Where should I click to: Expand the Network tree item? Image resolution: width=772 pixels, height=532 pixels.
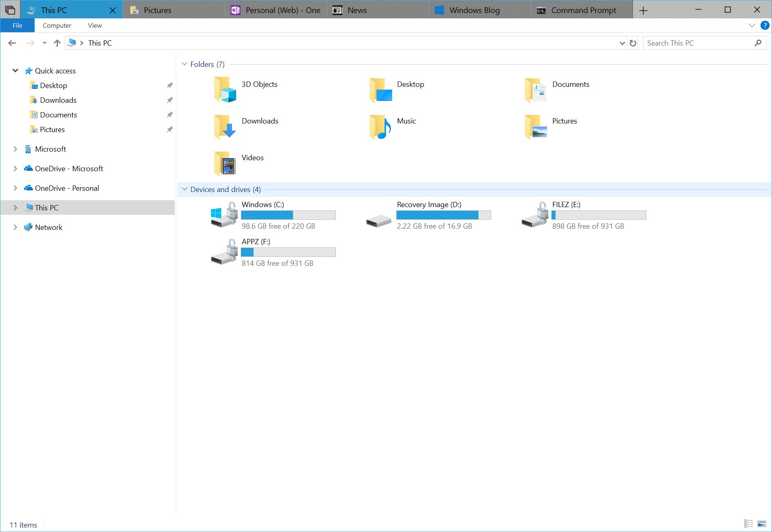click(15, 227)
